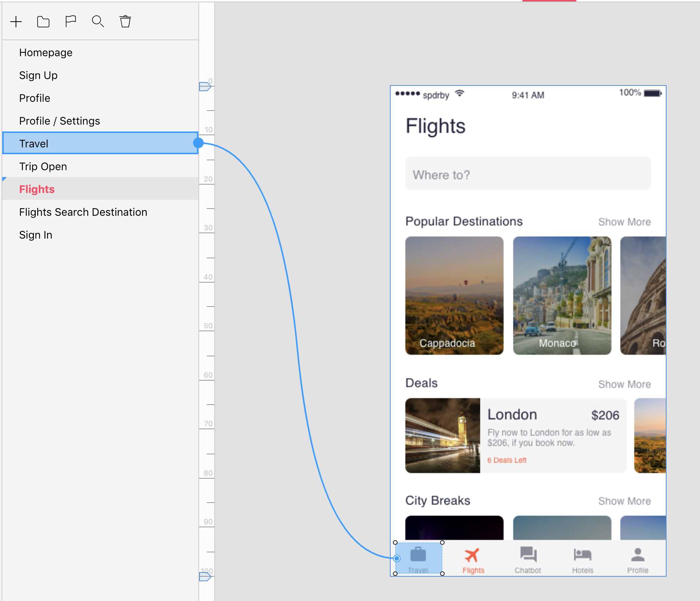
Task: Click the battery icon in phone status bar
Action: (653, 93)
